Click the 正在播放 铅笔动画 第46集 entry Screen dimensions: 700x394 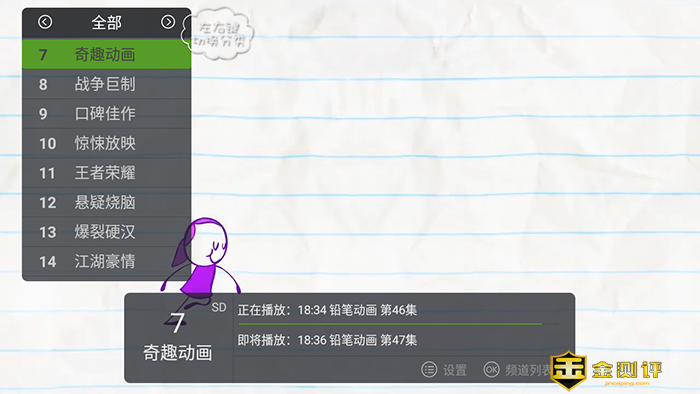coord(327,310)
